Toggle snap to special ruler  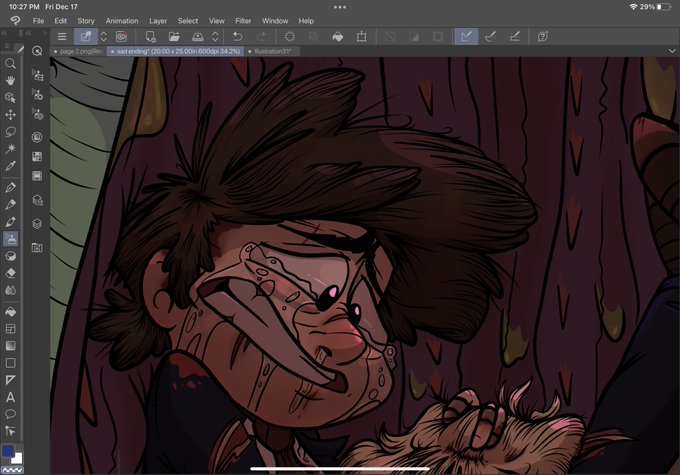click(x=490, y=36)
